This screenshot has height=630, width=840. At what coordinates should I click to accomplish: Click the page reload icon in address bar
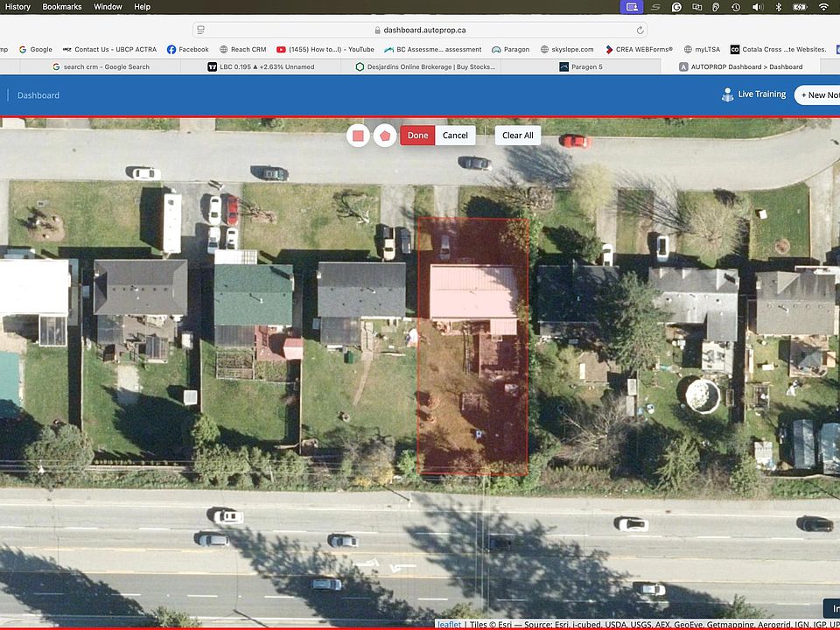click(x=640, y=30)
